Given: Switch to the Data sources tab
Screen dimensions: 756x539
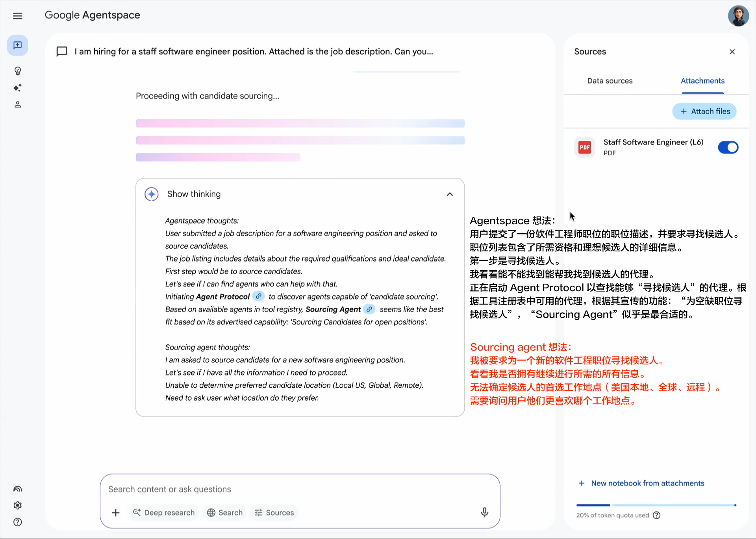Looking at the screenshot, I should coord(610,81).
